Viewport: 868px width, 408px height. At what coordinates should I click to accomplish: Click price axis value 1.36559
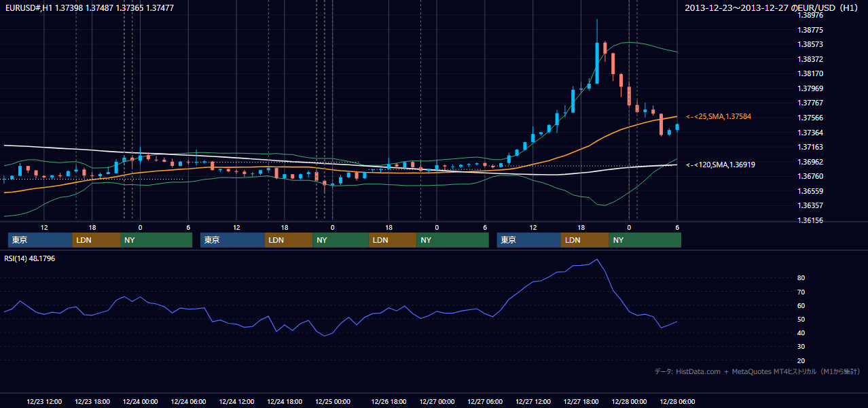811,191
